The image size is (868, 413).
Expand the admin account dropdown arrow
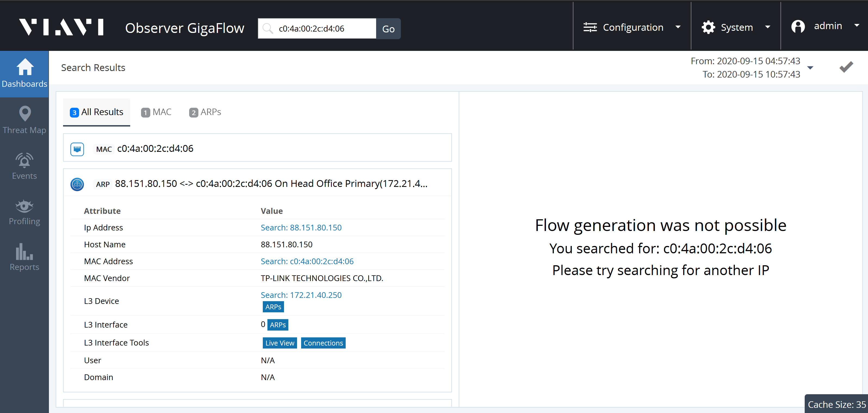(x=857, y=25)
